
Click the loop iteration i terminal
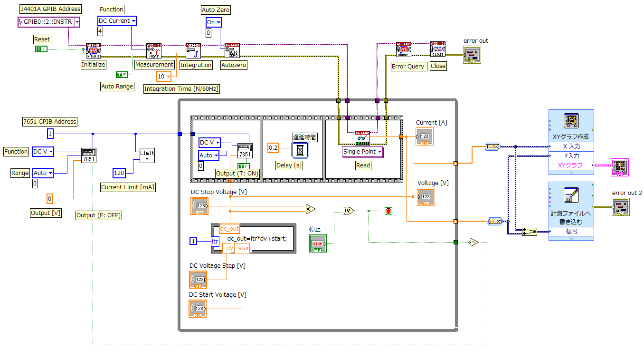[193, 241]
